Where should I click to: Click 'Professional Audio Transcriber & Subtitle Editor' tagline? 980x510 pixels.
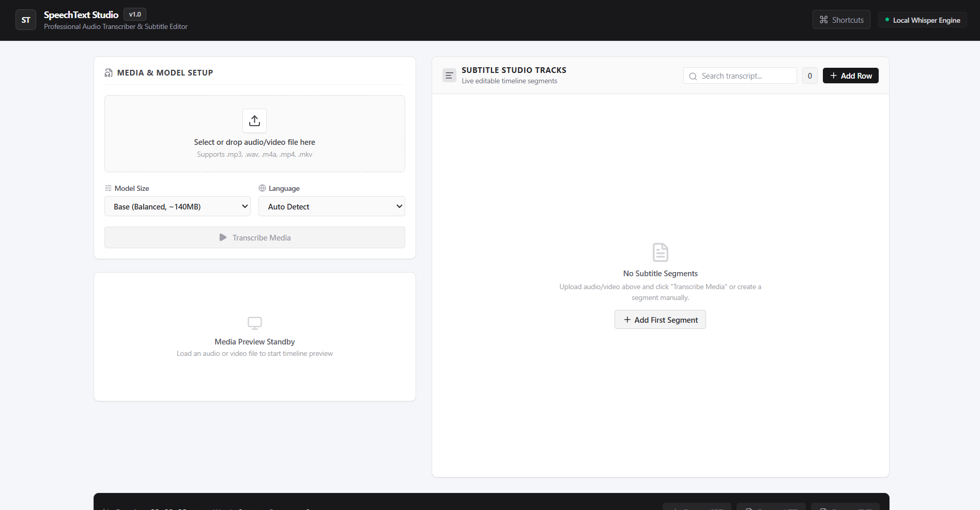pyautogui.click(x=116, y=27)
